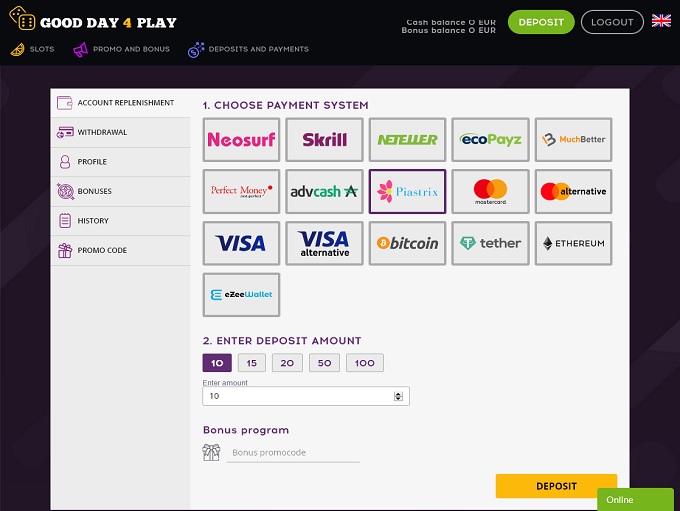Select the Piastrix payment tile
Viewport: 680px width, 511px height.
(x=407, y=191)
